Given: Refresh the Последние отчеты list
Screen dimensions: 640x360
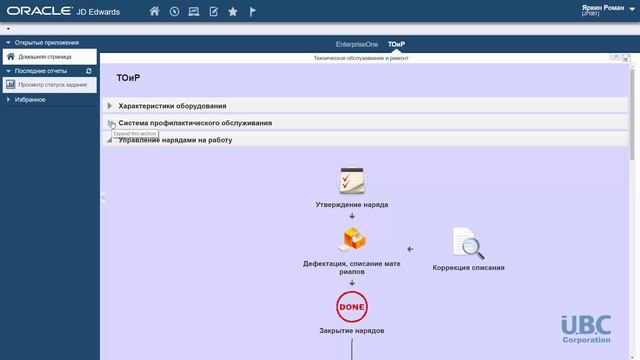Looking at the screenshot, I should tap(89, 71).
